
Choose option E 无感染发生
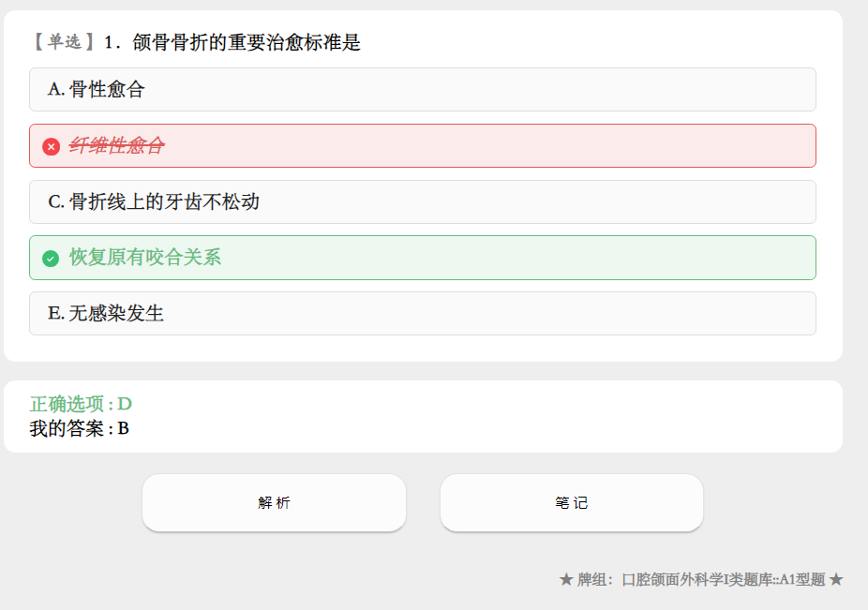[423, 313]
